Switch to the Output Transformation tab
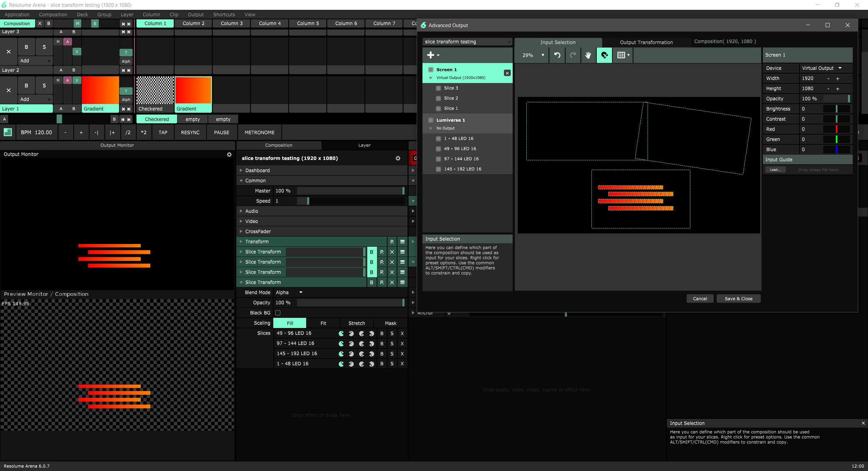This screenshot has width=868, height=471. coord(646,42)
